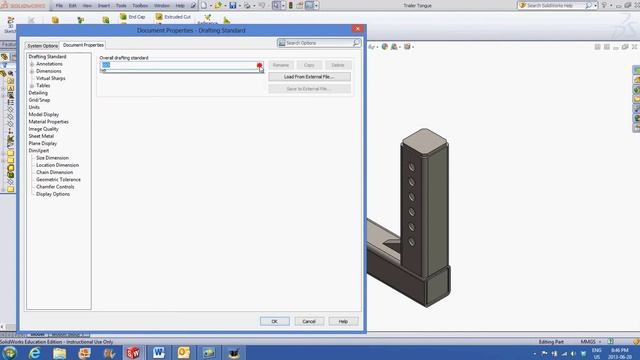Click the Print icon in toolbar
Screen dimensions: 640x360
coord(247,5)
